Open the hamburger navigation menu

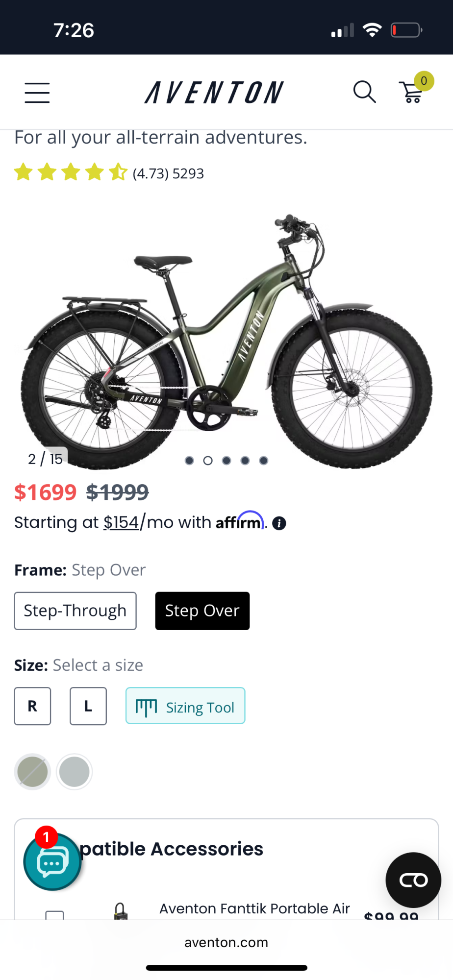click(37, 92)
